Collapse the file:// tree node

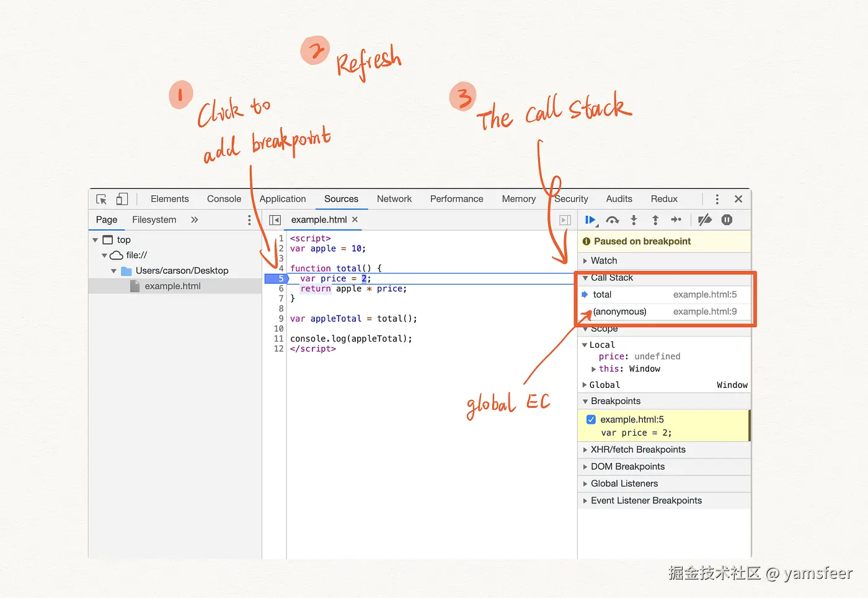point(104,255)
